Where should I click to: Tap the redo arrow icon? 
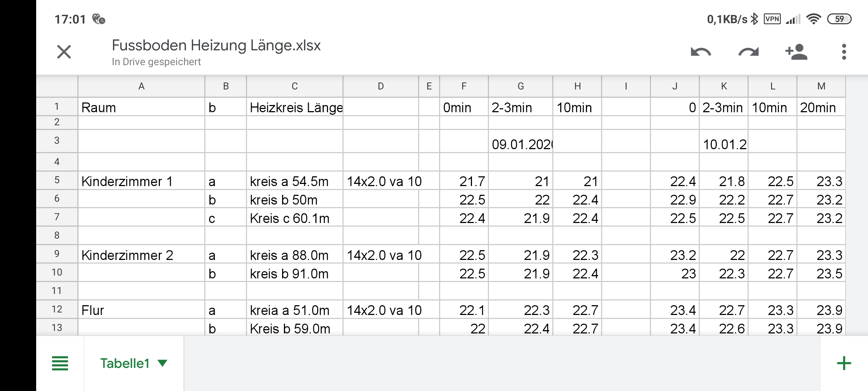pyautogui.click(x=748, y=52)
